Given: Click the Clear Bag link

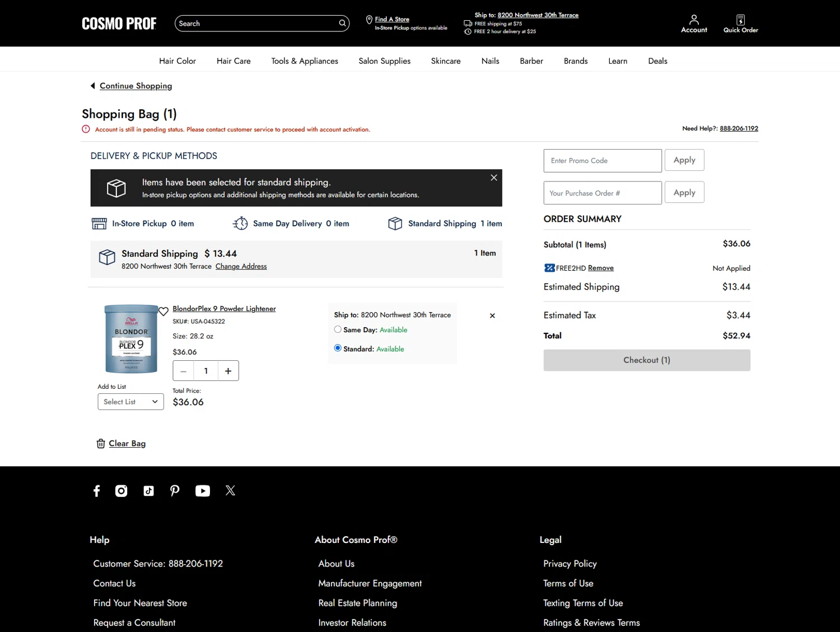Looking at the screenshot, I should click(127, 443).
